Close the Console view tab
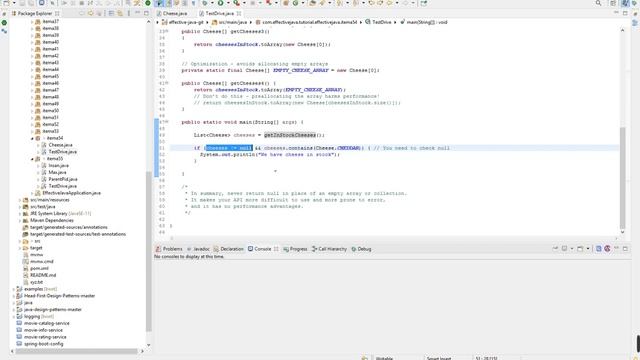This screenshot has height=360, width=640. click(276, 249)
